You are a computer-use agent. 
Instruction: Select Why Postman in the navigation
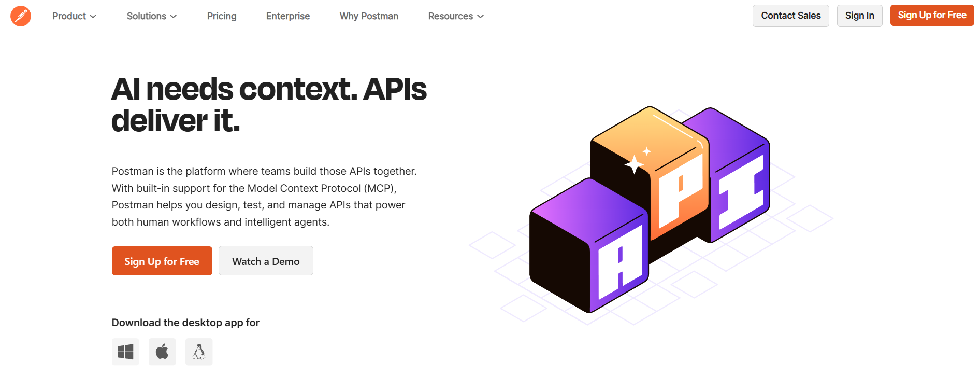coord(369,16)
